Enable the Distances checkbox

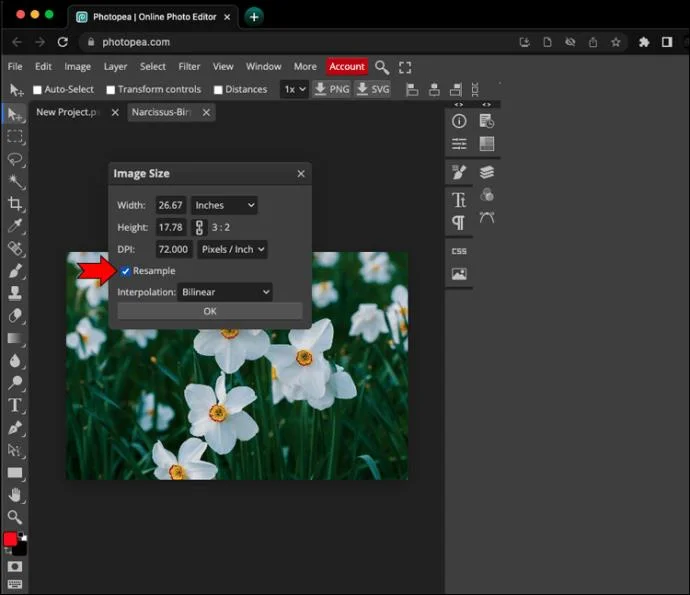218,90
